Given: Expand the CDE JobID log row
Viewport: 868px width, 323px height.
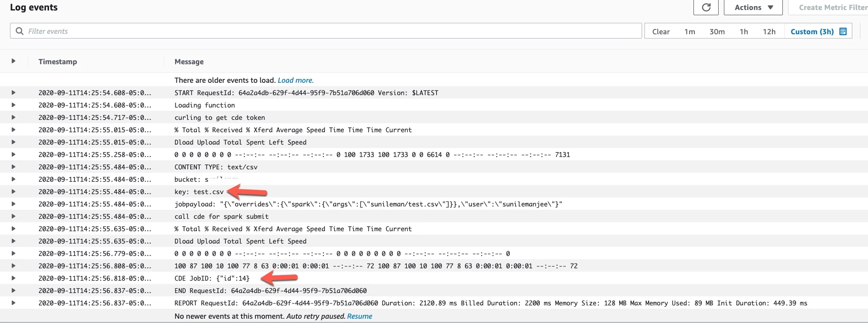Looking at the screenshot, I should pyautogui.click(x=13, y=278).
